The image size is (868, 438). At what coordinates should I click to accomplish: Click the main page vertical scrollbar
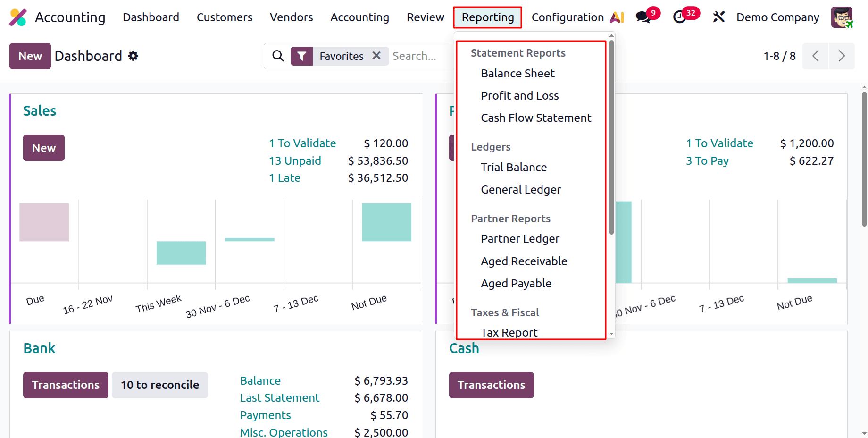(x=864, y=159)
